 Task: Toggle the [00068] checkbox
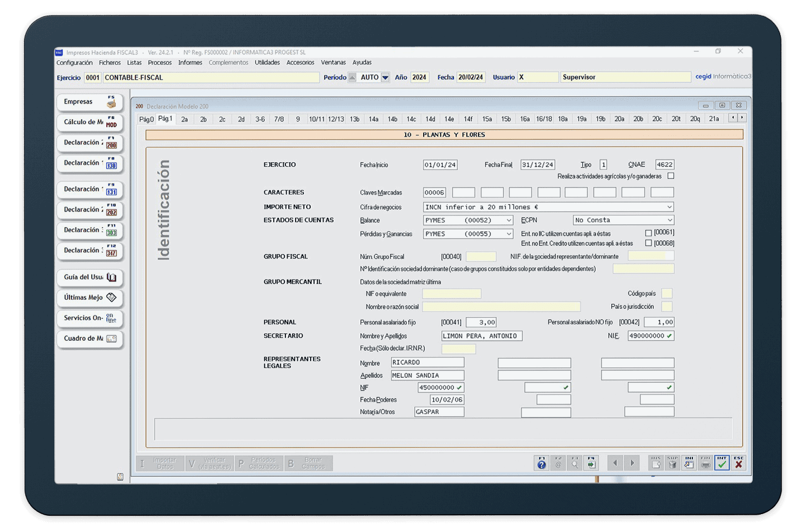tap(648, 243)
